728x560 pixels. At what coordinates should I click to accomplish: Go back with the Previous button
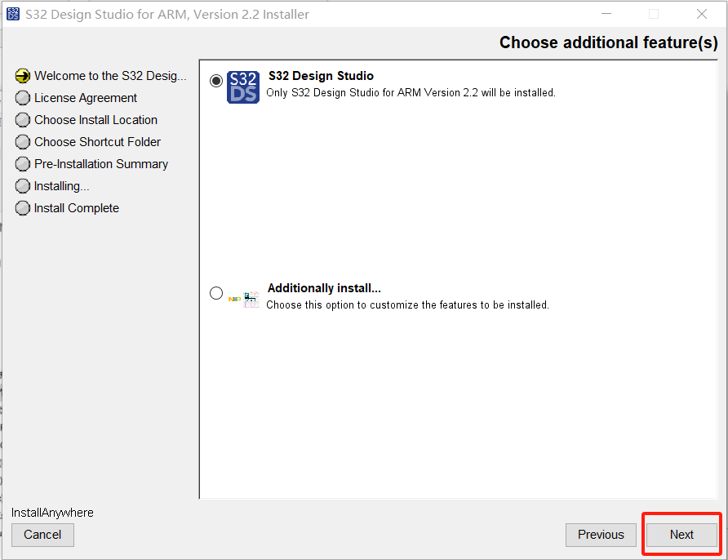[601, 535]
